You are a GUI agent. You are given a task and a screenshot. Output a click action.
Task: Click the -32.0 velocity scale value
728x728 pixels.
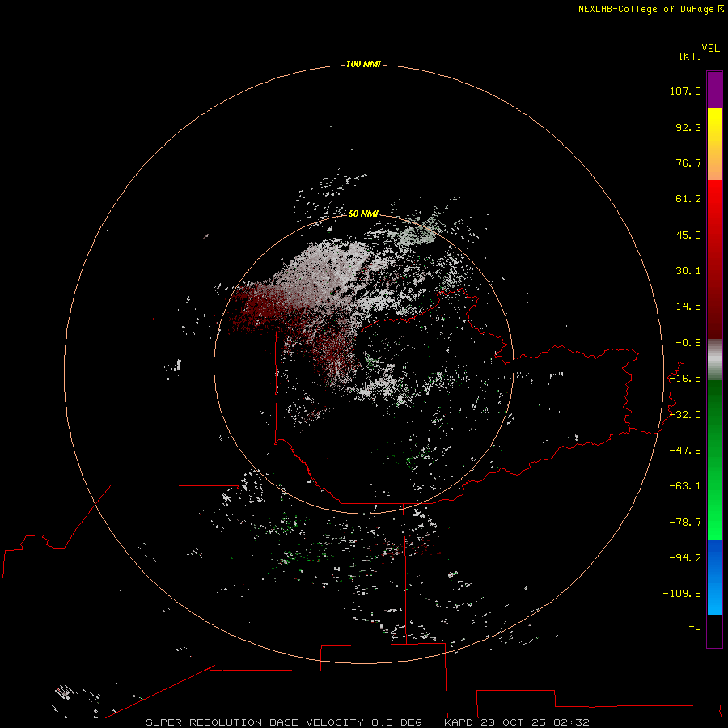[x=685, y=415]
